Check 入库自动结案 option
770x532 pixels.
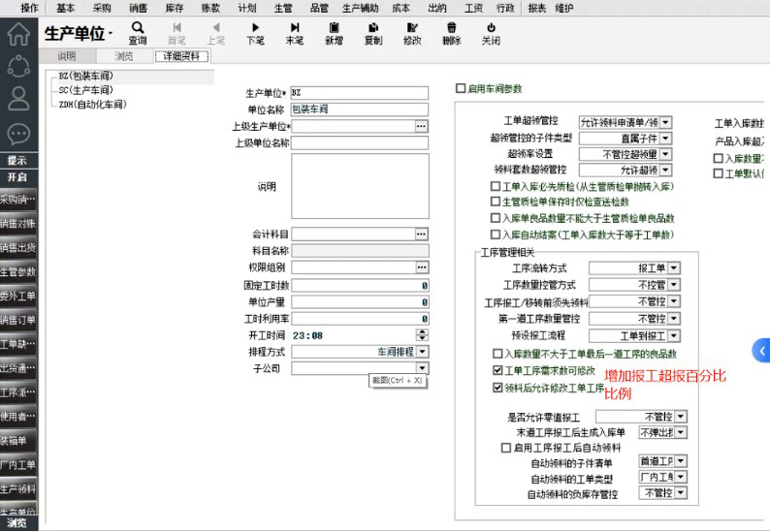496,235
